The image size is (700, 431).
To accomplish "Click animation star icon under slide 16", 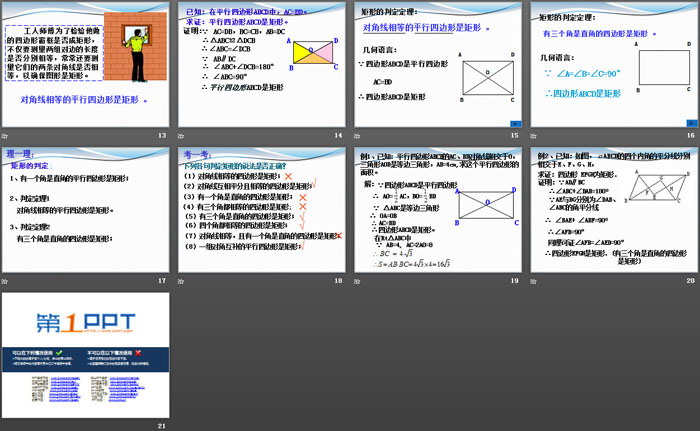I will pos(533,136).
